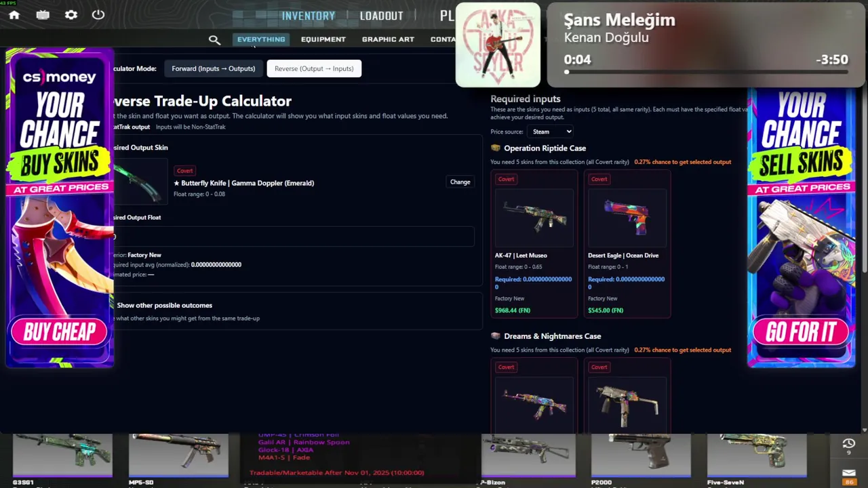Click the Dreams & Nightmares Case heading
Image resolution: width=868 pixels, height=488 pixels.
coord(552,336)
